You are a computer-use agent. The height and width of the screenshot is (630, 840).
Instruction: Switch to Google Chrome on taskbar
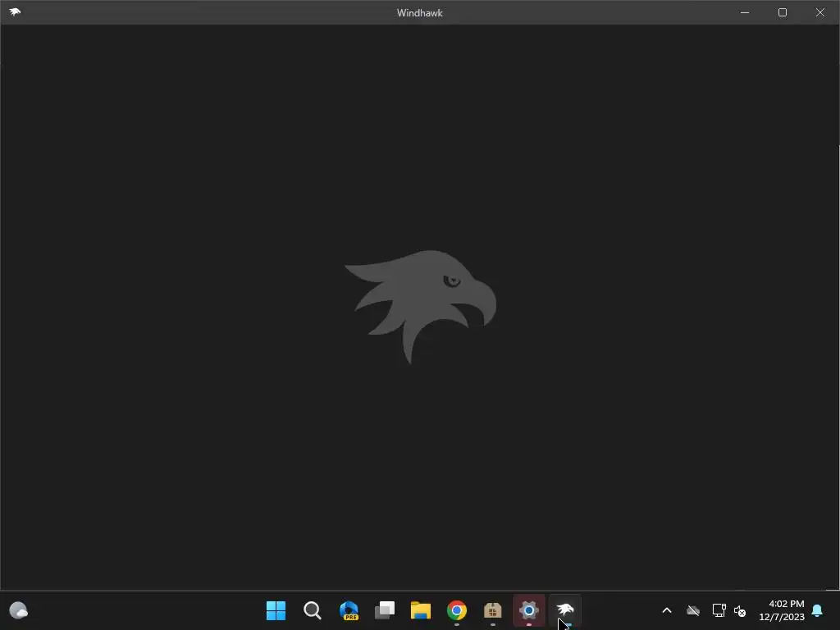click(457, 610)
